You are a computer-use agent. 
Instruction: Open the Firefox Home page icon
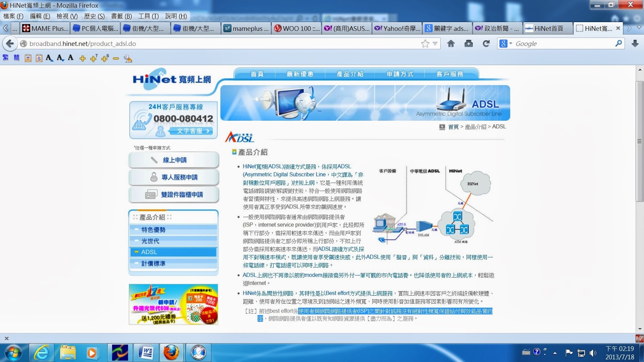451,43
